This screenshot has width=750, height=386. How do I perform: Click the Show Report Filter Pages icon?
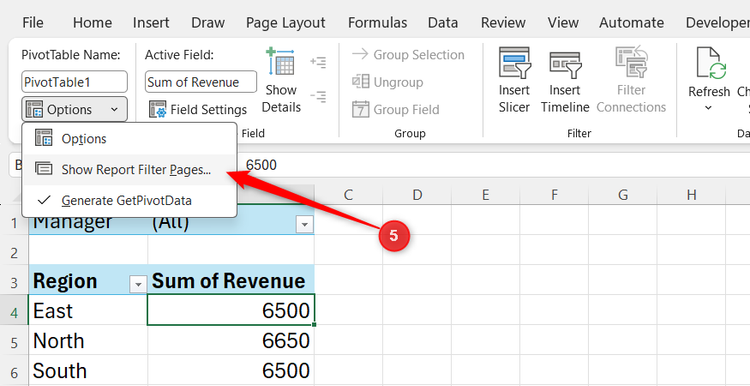coord(44,168)
